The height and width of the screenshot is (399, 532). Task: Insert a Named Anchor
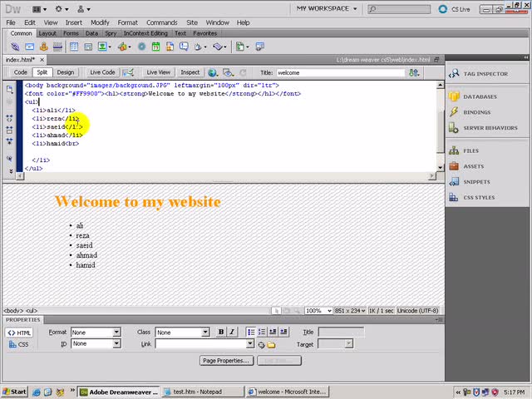[x=44, y=47]
